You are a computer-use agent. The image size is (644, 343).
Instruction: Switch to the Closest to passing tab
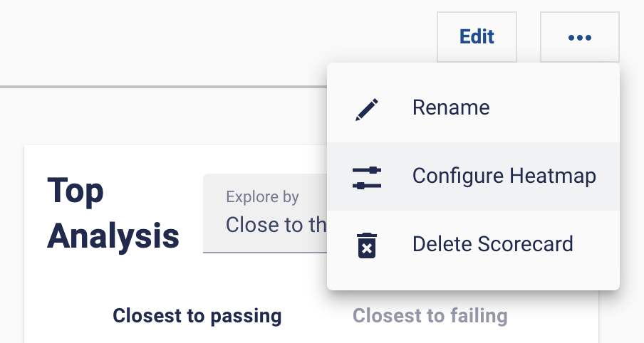click(x=197, y=315)
